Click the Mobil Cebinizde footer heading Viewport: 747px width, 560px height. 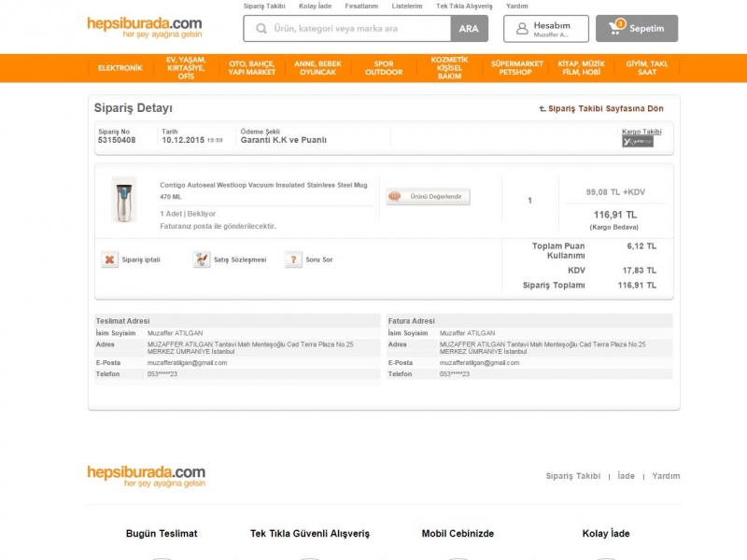[458, 533]
